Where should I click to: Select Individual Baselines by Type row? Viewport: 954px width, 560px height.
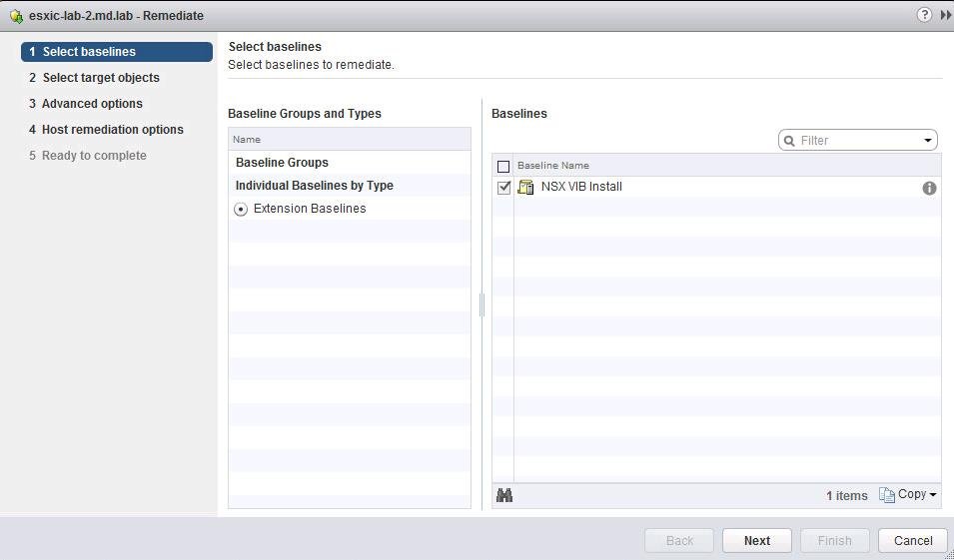point(350,186)
